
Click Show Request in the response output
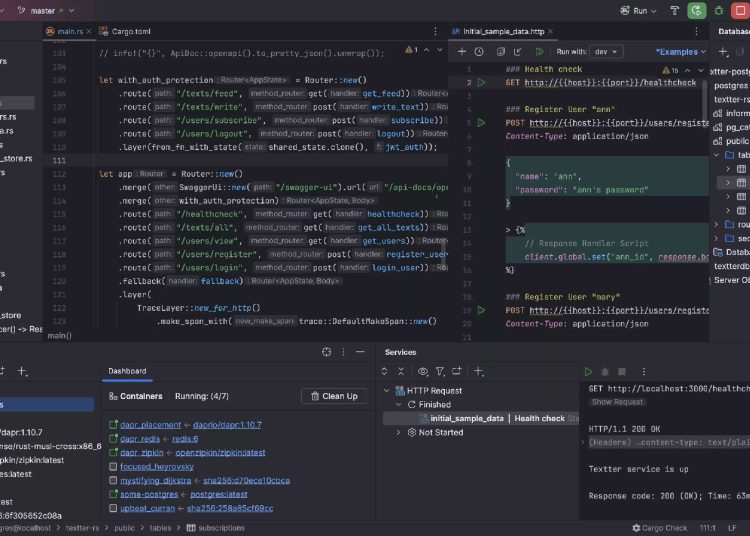[617, 402]
